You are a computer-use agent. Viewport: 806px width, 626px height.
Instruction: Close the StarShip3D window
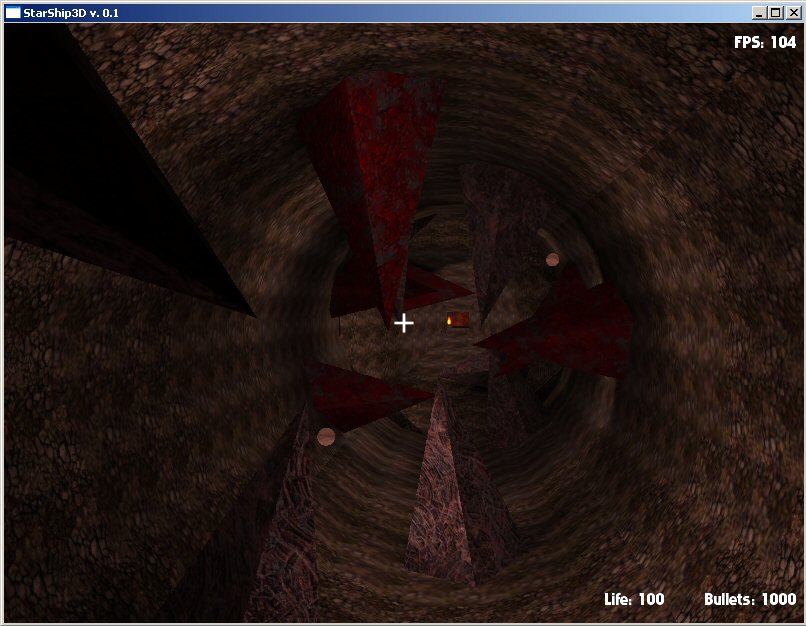point(794,13)
